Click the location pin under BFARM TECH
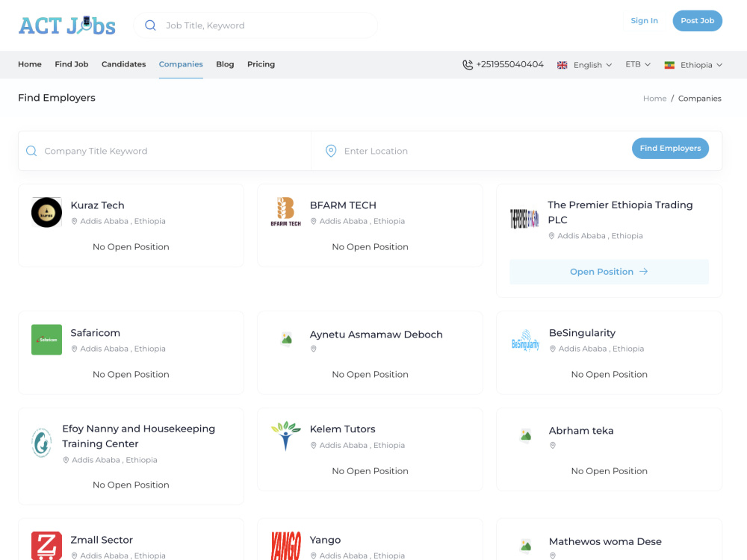This screenshot has width=747, height=560. pyautogui.click(x=314, y=222)
